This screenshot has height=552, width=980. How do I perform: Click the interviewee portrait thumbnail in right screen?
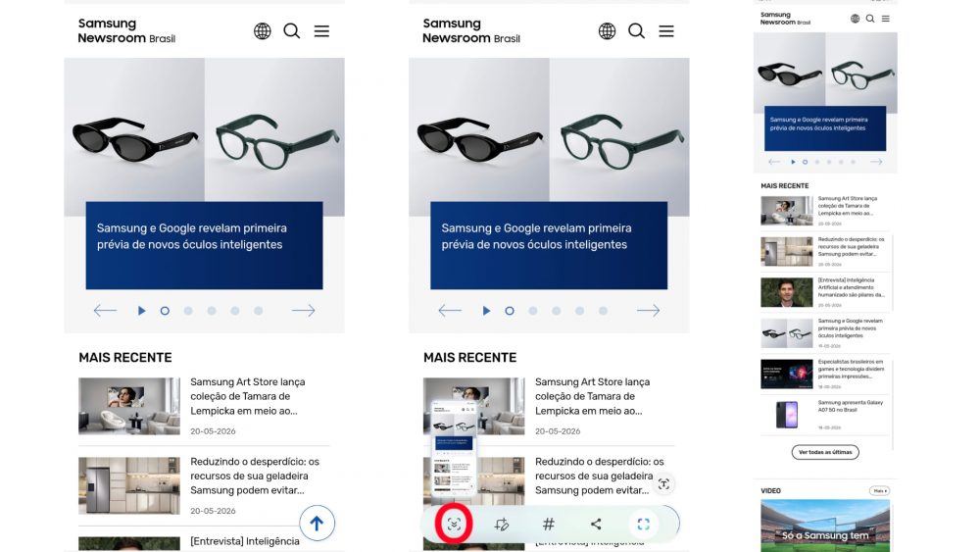click(787, 292)
